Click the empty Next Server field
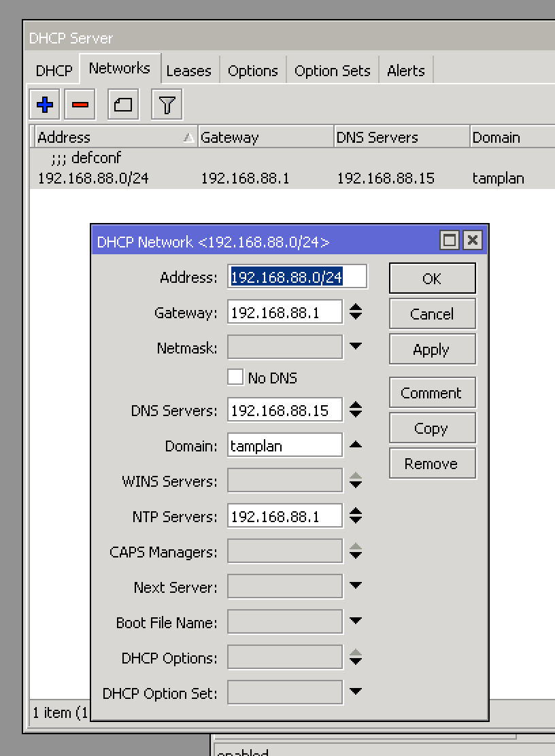Viewport: 555px width, 756px height. pos(285,586)
